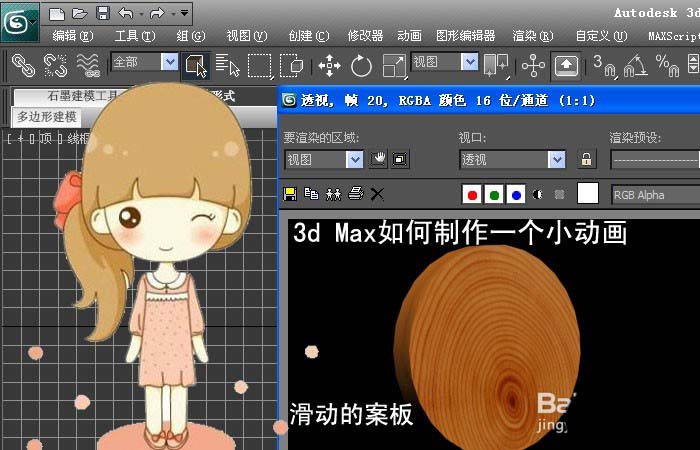Open the 图形编辑器 menu

click(466, 36)
